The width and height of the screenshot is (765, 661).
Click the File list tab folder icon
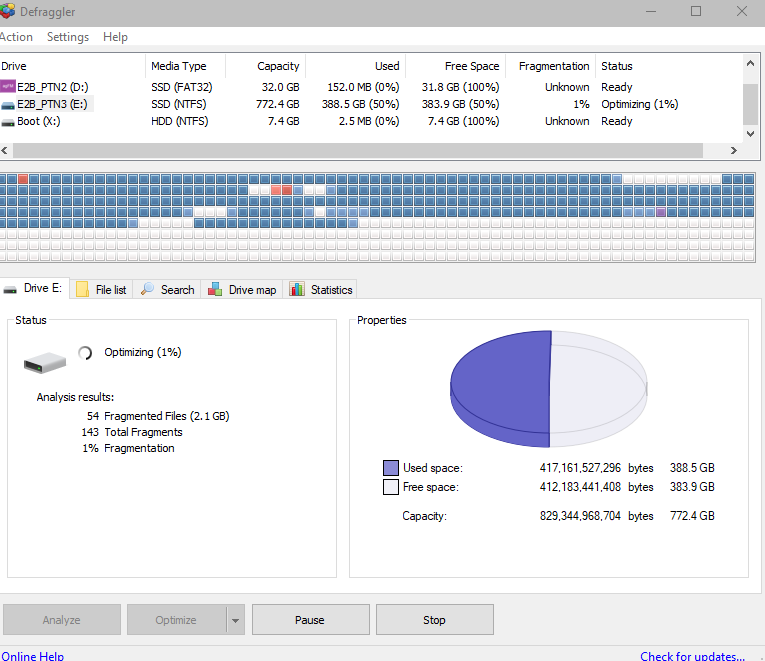click(83, 289)
